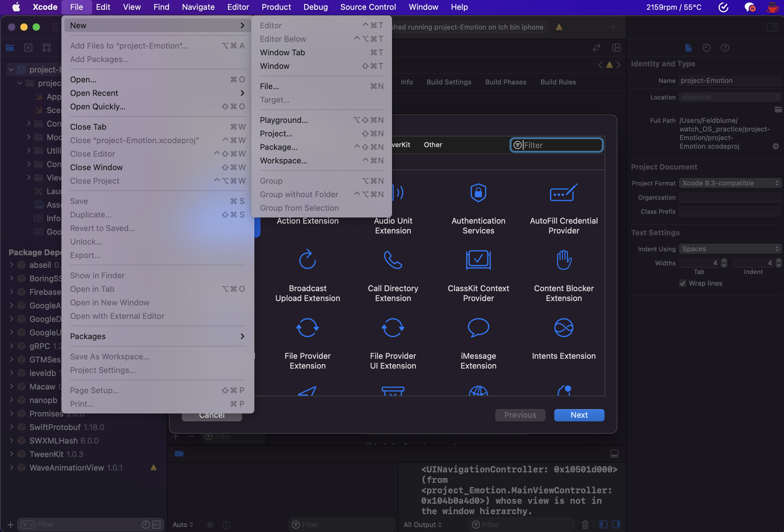This screenshot has width=784, height=532.
Task: Toggle the console pane button
Action: tap(616, 524)
